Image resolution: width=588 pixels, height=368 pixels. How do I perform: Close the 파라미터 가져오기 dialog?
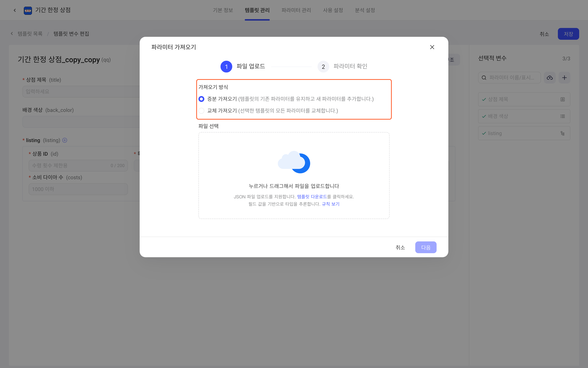click(x=432, y=47)
